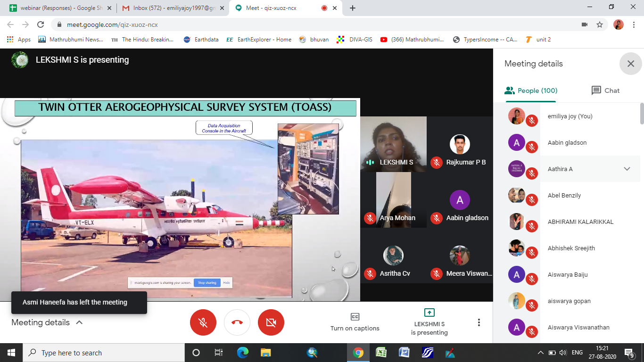Expand Meeting details chevron at bottom left
Viewport: 644px width, 362px height.
(x=79, y=322)
